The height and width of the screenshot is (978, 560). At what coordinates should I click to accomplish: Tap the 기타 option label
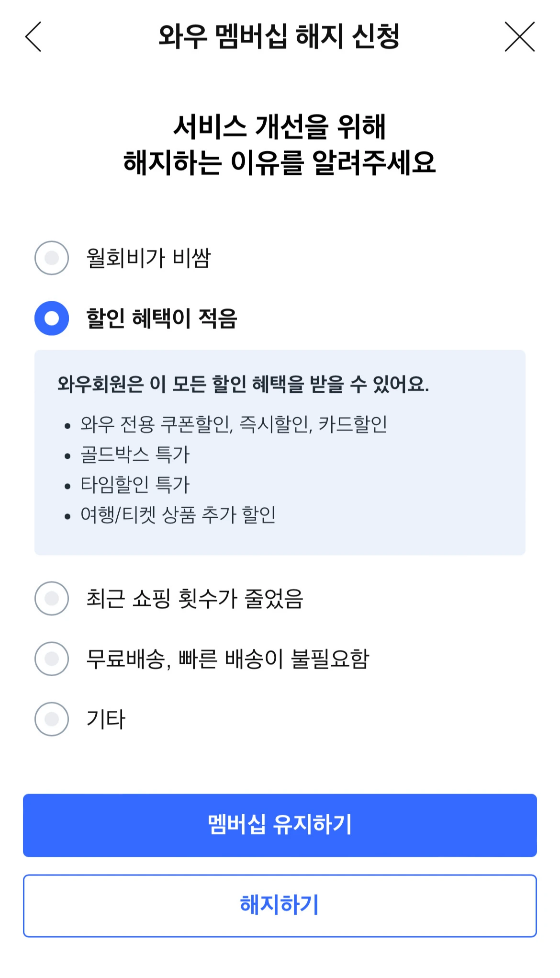tap(106, 719)
